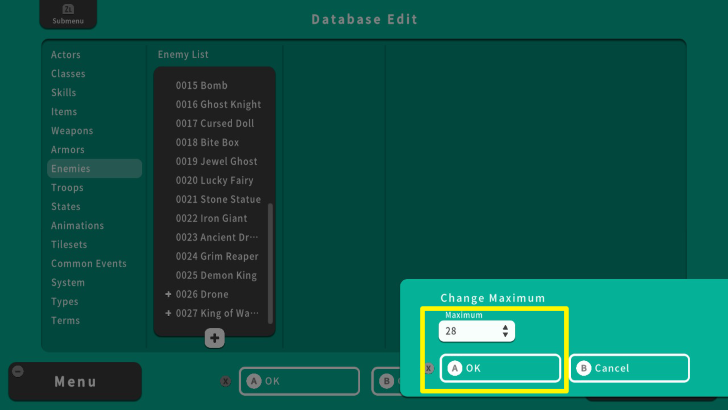
Task: Click the A icon in dialog OK
Action: click(455, 368)
